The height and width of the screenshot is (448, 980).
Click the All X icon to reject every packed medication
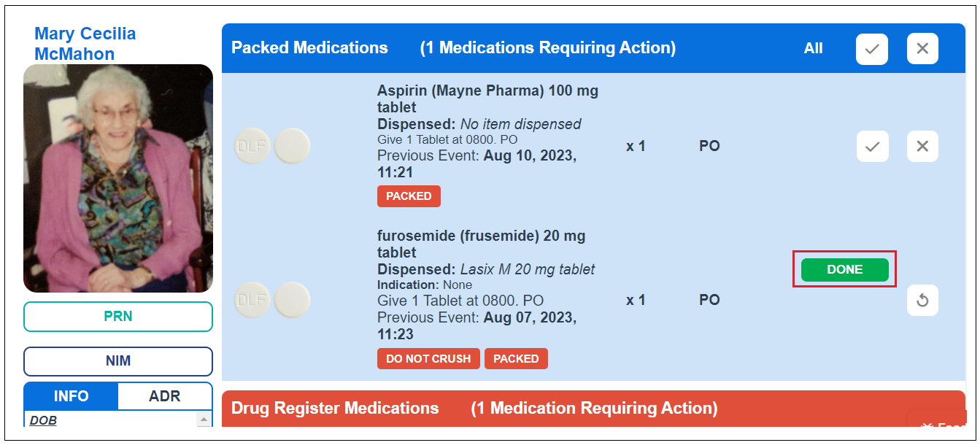pyautogui.click(x=922, y=48)
